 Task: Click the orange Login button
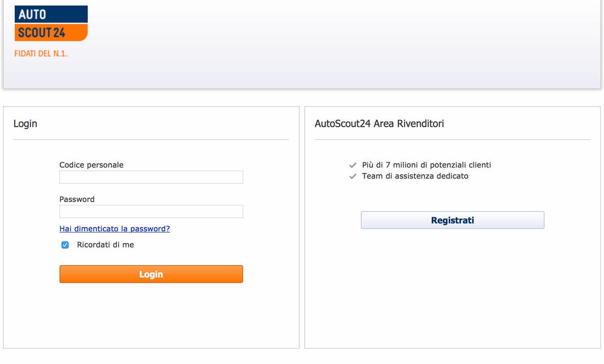[x=151, y=275]
